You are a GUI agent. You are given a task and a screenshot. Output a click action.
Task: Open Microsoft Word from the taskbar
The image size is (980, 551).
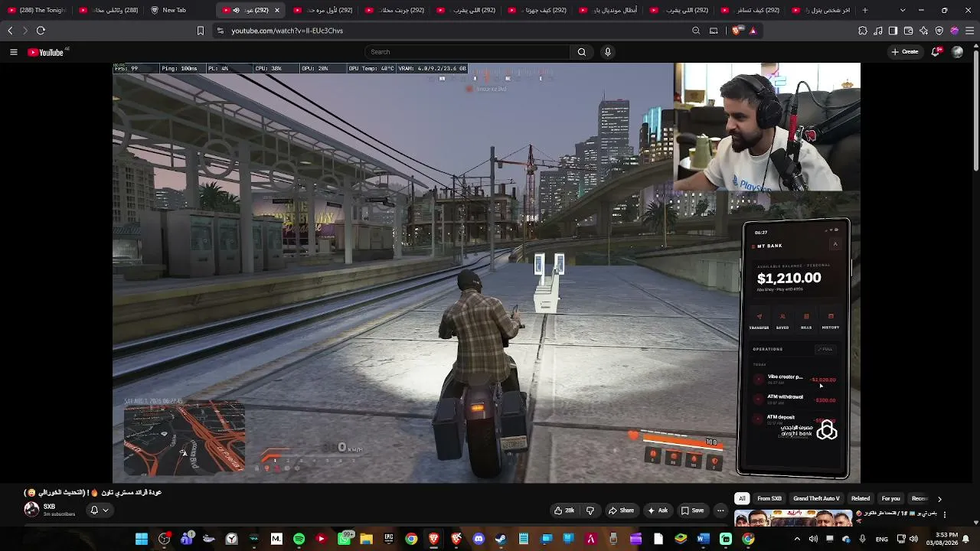click(x=703, y=539)
